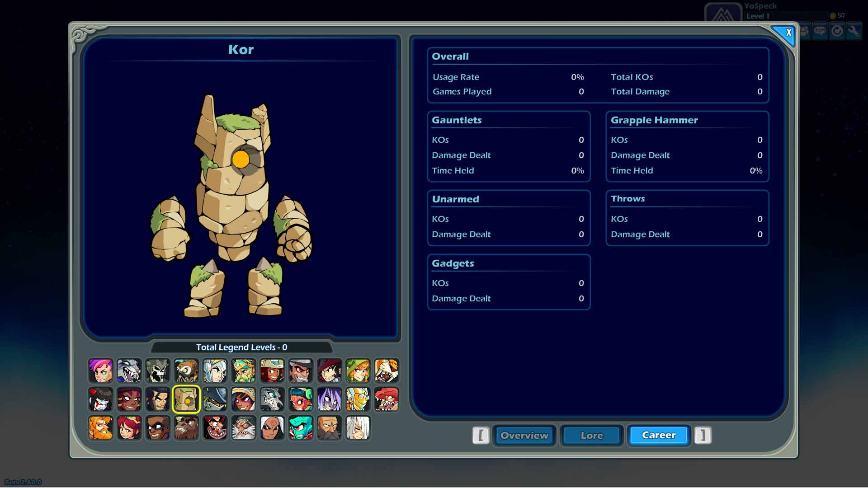Select the purple-haired pale legend portrait

click(x=329, y=399)
